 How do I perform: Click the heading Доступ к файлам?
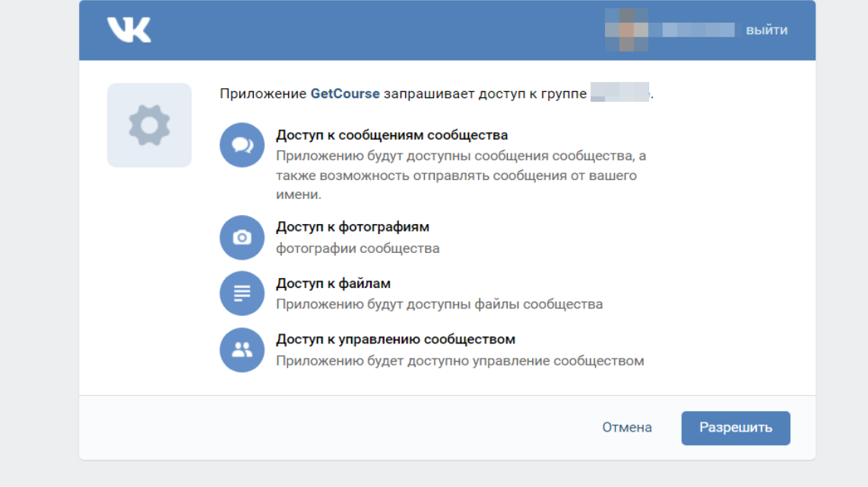point(333,283)
